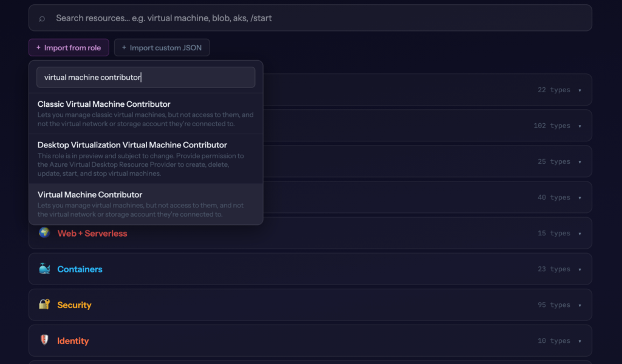Expand Identity using its 10 types arrow
622x364 pixels.
579,341
